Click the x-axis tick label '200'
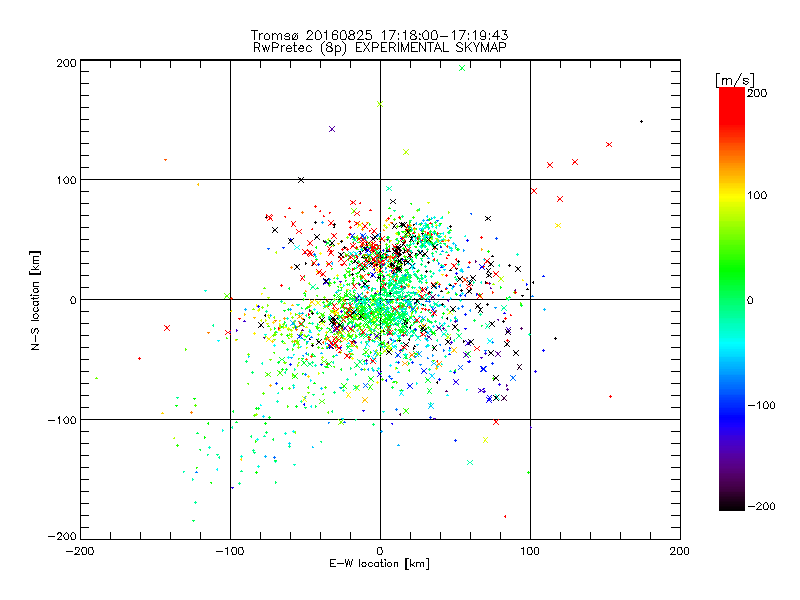The height and width of the screenshot is (600, 800). [x=680, y=551]
